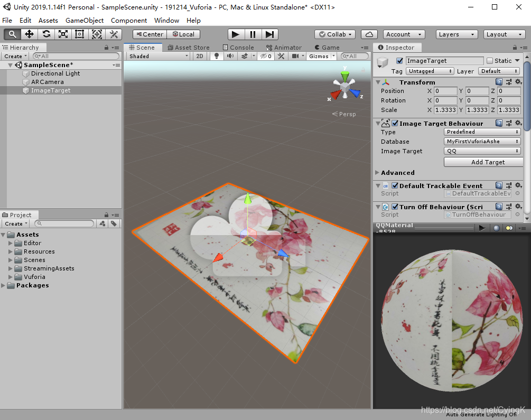This screenshot has height=420, width=531.
Task: Select the Move tool
Action: pyautogui.click(x=29, y=34)
